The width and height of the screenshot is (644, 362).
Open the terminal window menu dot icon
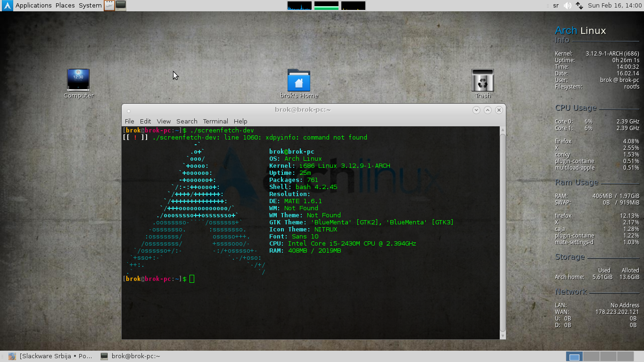128,111
